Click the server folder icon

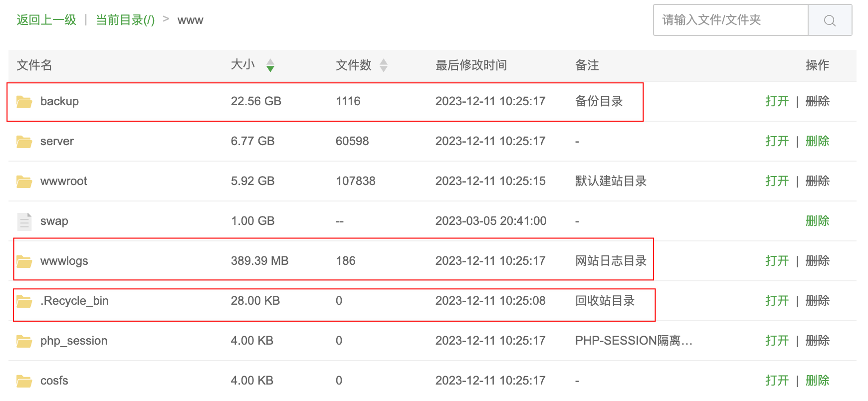tap(24, 142)
